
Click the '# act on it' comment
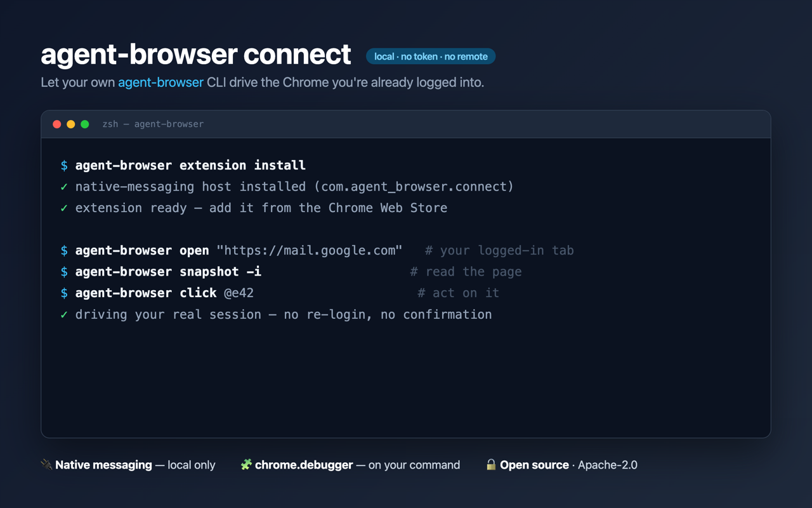[458, 293]
